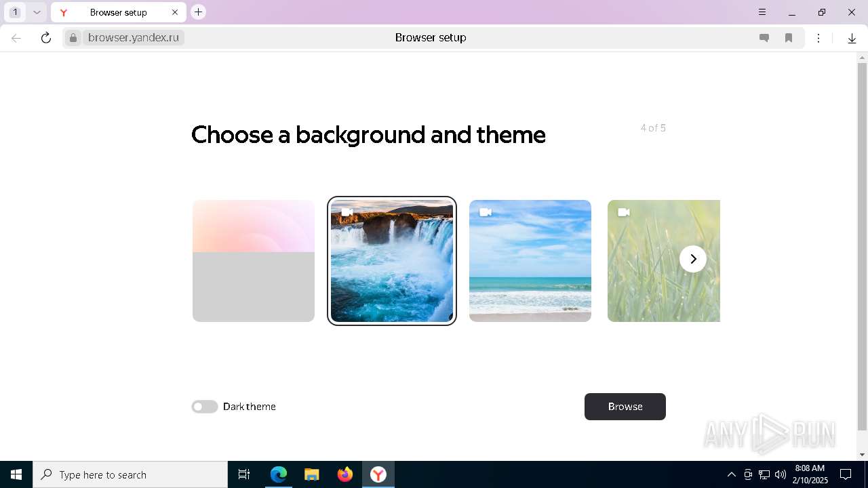Open a new tab with plus button
The image size is (868, 488).
pos(198,12)
